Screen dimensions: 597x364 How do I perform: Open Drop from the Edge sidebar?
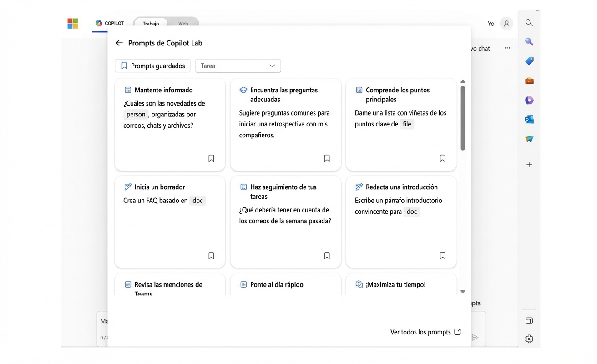[529, 138]
